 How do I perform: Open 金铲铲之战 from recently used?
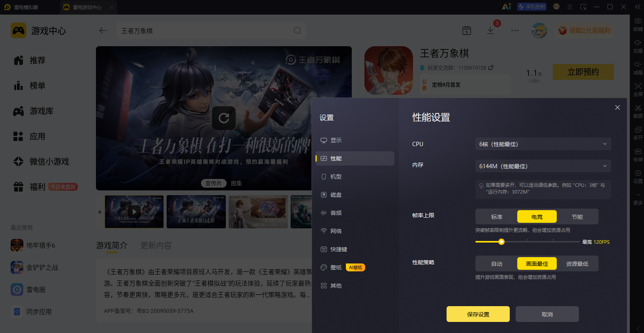point(34,267)
